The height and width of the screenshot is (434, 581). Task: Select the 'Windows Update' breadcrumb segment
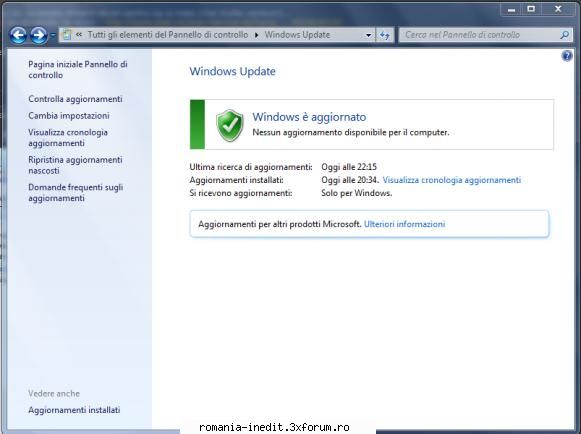pos(297,35)
